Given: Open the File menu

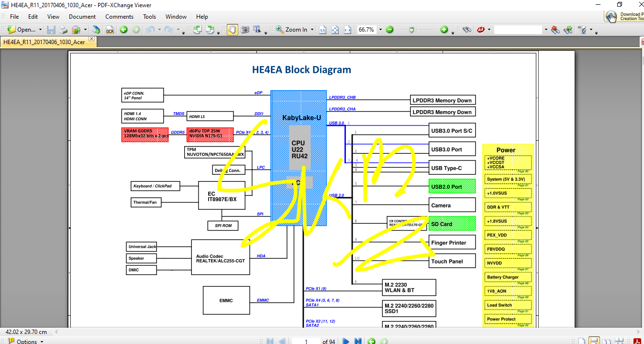Looking at the screenshot, I should pos(14,17).
